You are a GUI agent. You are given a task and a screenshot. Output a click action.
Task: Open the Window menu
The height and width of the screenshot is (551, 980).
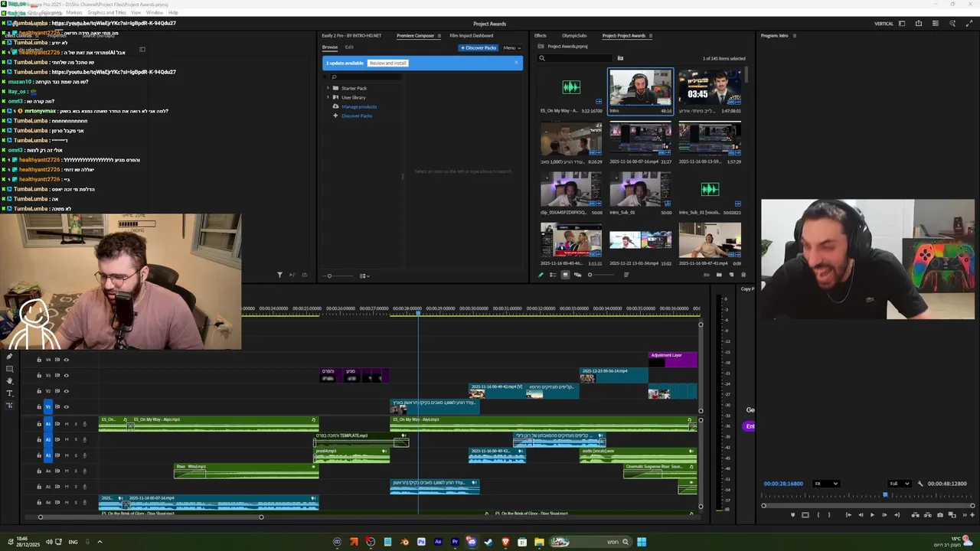(154, 12)
